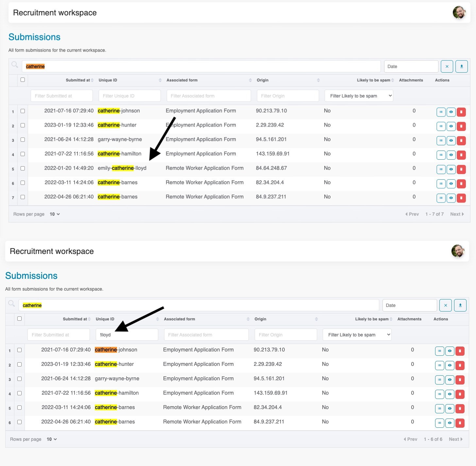Delete catherine-hamilton in the 7-row table

point(461,155)
